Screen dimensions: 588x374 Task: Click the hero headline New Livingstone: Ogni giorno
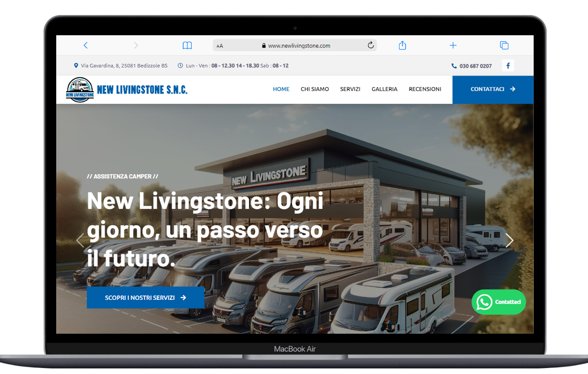205,230
